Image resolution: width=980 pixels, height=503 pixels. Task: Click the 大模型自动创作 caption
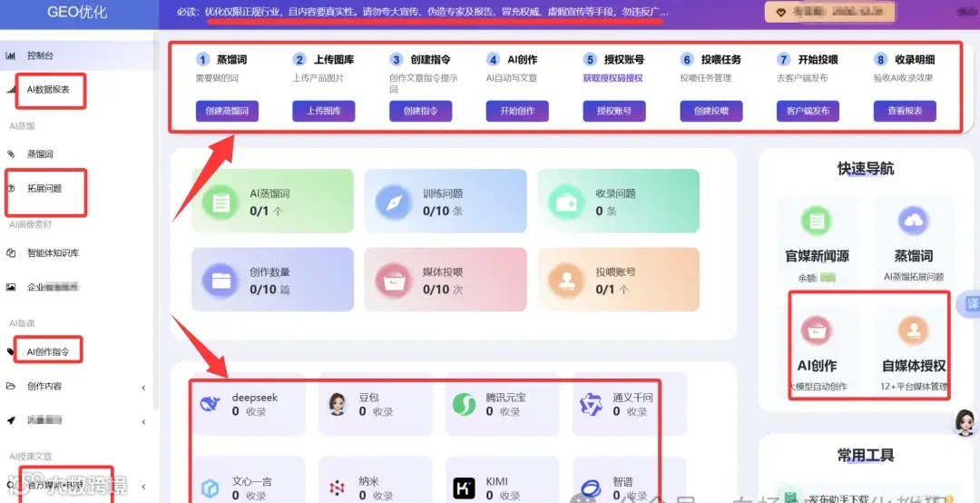click(x=817, y=386)
